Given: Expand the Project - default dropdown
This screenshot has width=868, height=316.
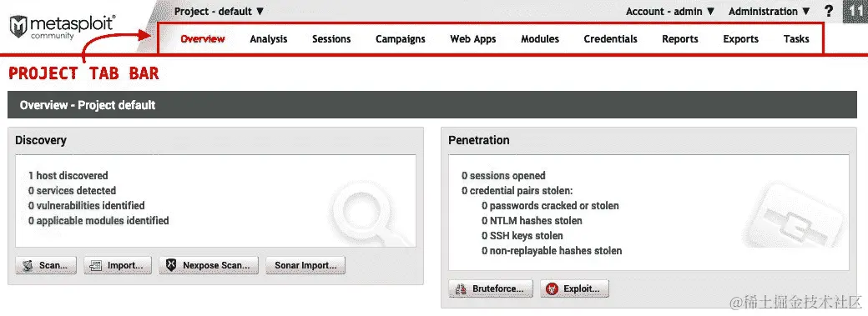Looking at the screenshot, I should pyautogui.click(x=220, y=11).
